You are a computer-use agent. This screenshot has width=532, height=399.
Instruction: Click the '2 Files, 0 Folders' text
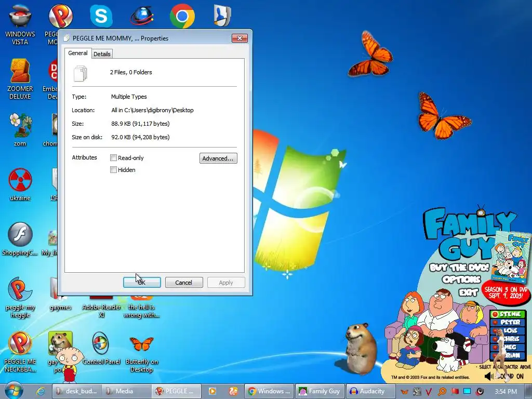point(131,72)
